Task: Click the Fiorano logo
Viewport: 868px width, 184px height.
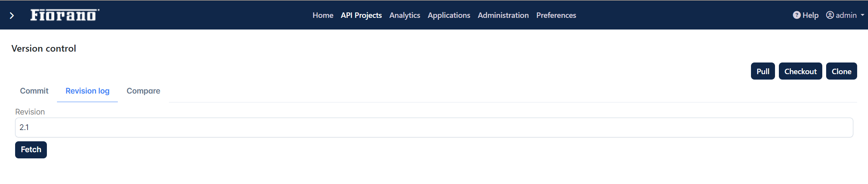Action: click(65, 15)
